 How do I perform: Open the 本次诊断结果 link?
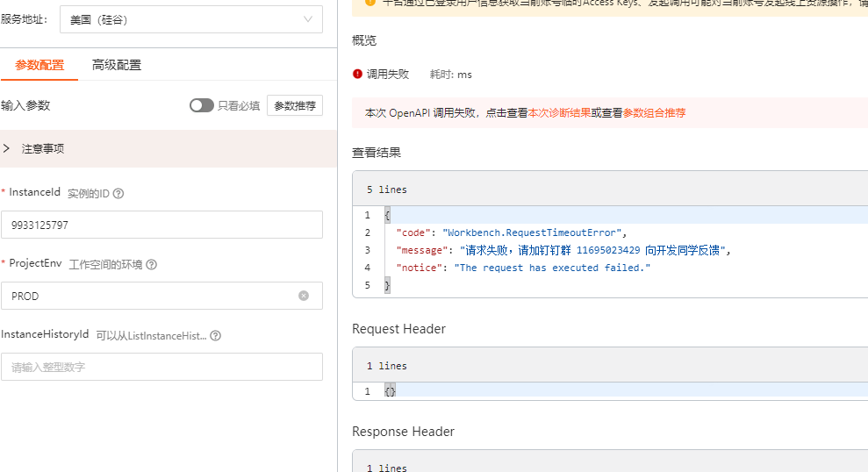point(559,113)
